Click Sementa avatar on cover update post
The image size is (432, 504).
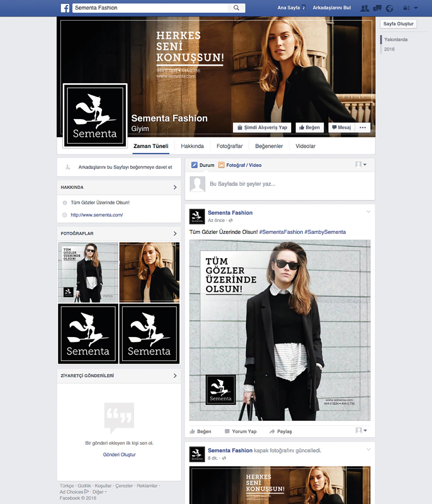pos(197,454)
